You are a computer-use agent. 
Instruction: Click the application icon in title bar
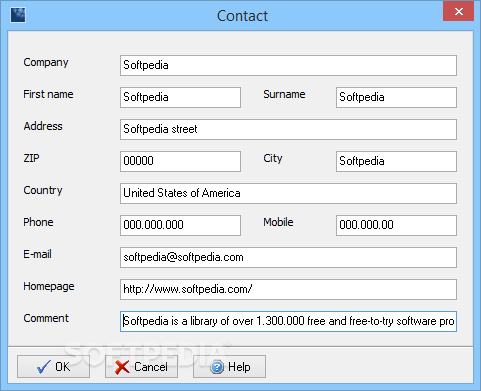click(18, 15)
